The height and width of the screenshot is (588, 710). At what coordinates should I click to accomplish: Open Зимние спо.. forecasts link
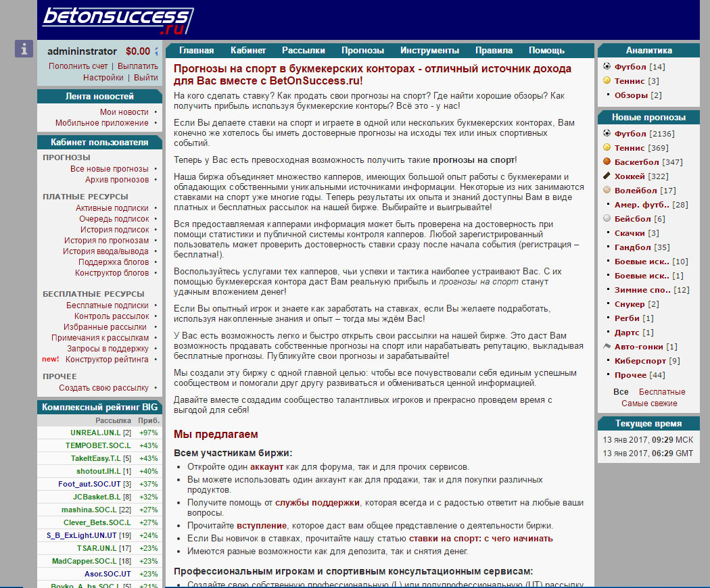(x=642, y=290)
